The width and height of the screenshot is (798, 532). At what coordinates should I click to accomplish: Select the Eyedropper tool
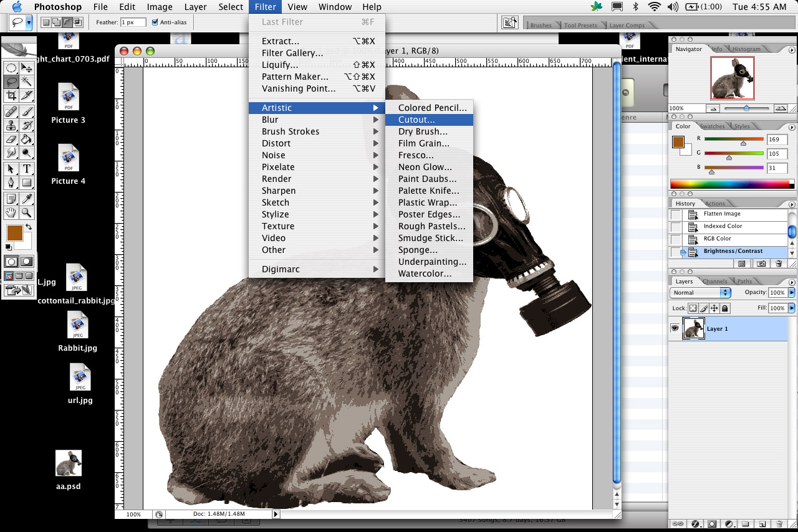[27, 199]
